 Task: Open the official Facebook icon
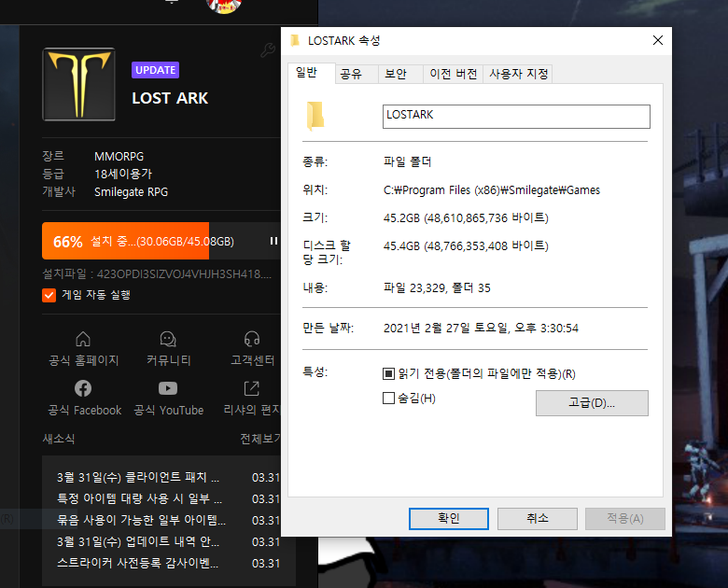[x=83, y=388]
